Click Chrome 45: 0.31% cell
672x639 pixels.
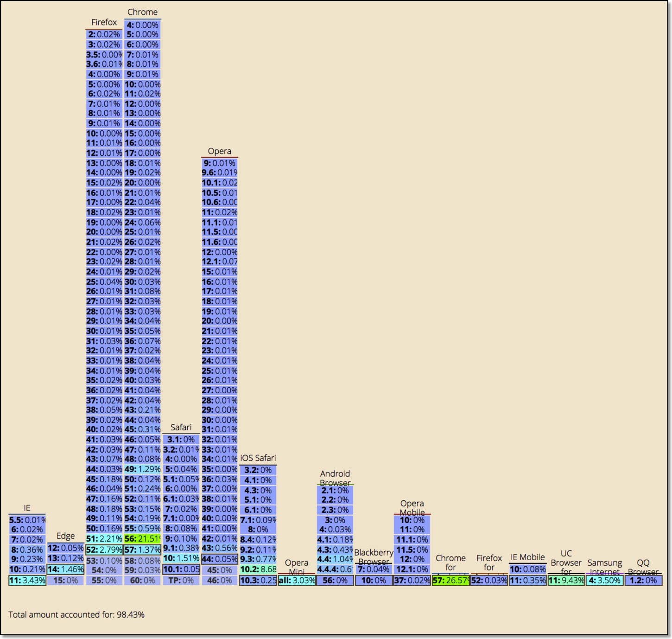[142, 429]
